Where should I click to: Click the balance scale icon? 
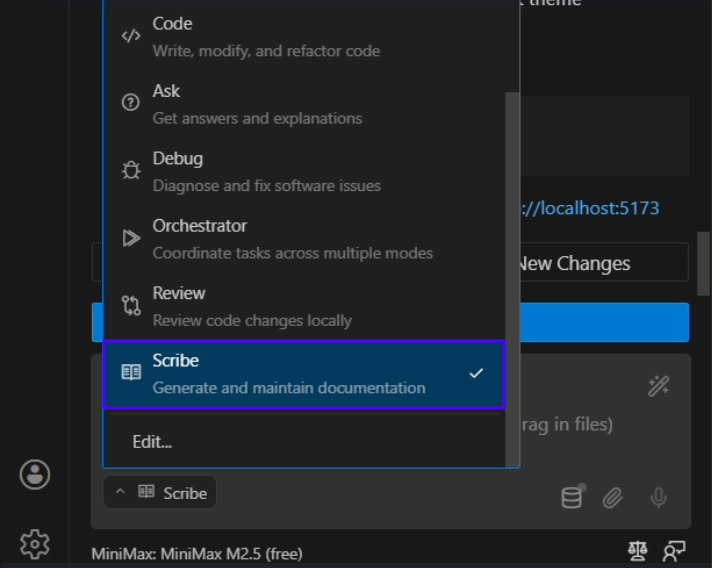637,550
